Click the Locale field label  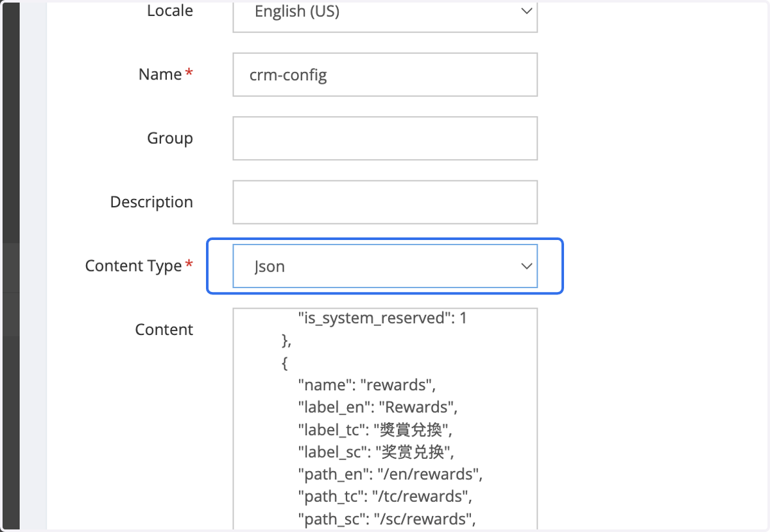[170, 11]
